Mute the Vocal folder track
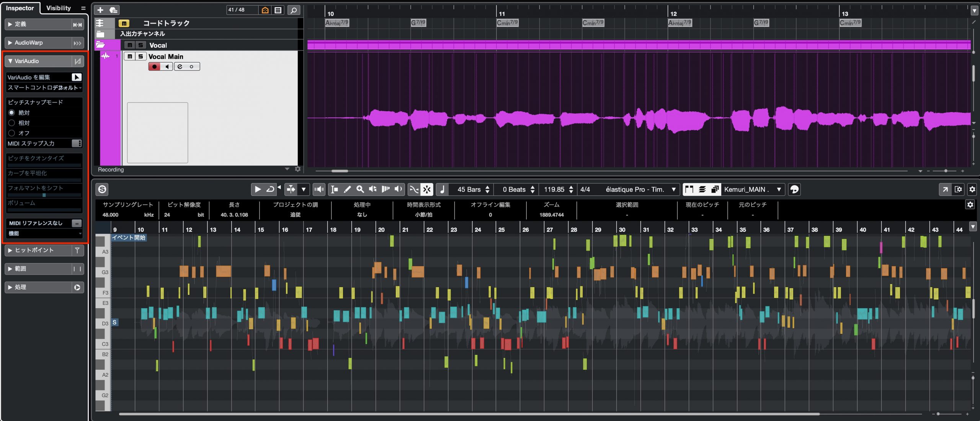The height and width of the screenshot is (421, 980). (x=130, y=45)
